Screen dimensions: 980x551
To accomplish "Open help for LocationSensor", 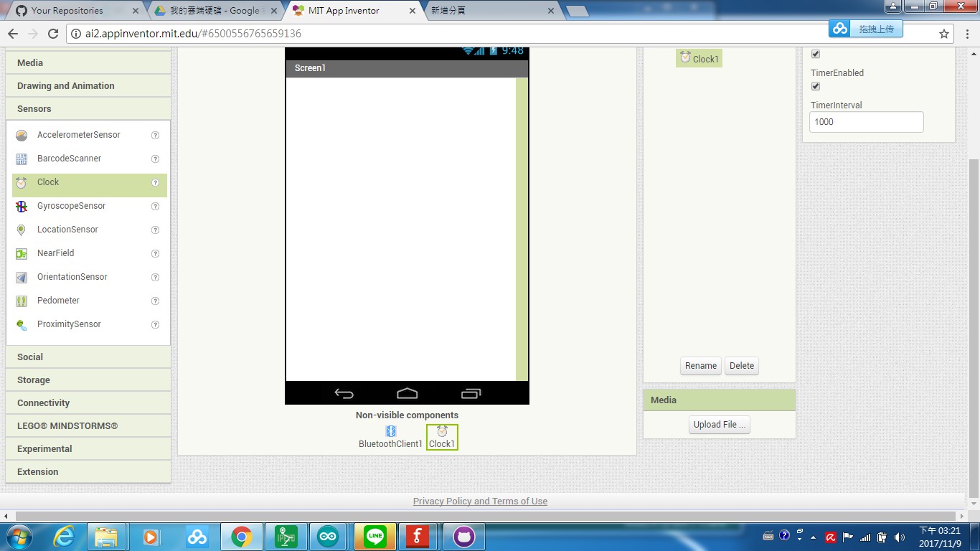I will [x=155, y=230].
